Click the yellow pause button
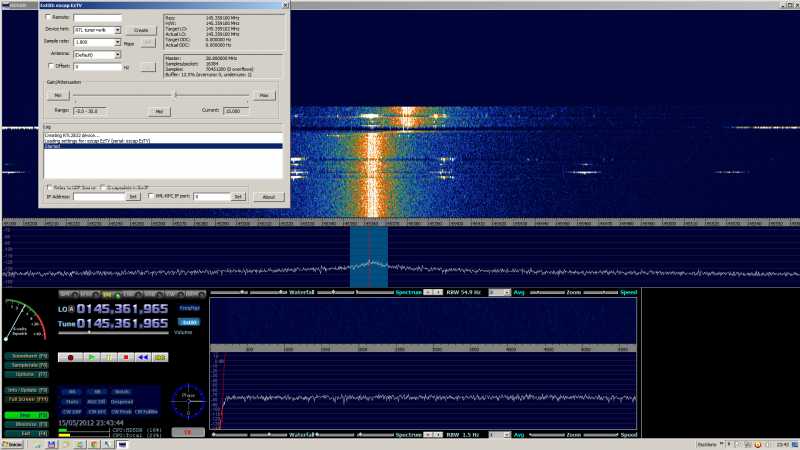The height and width of the screenshot is (450, 800). click(109, 356)
